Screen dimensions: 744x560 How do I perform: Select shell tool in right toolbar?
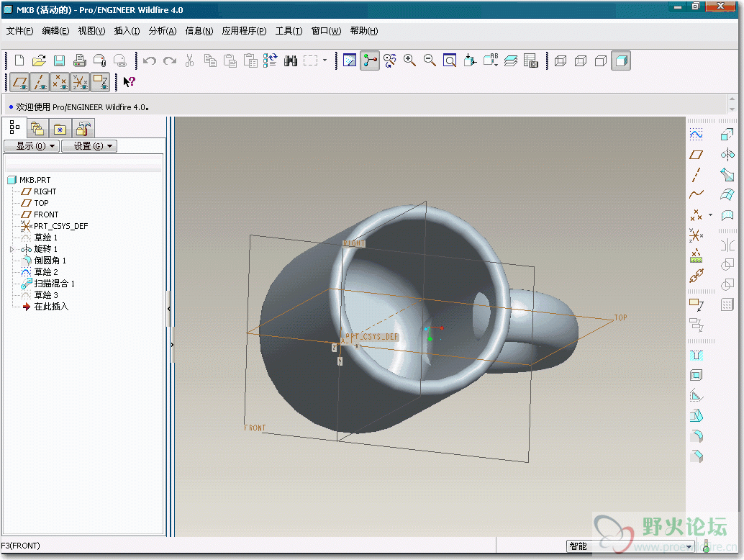point(696,376)
